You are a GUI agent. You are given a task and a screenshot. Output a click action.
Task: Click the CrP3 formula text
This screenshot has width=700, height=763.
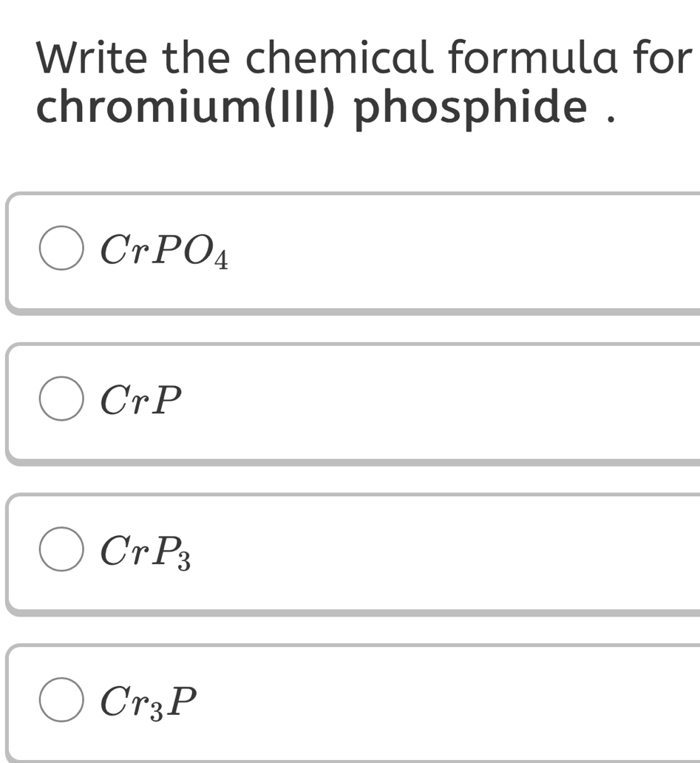coord(146,551)
